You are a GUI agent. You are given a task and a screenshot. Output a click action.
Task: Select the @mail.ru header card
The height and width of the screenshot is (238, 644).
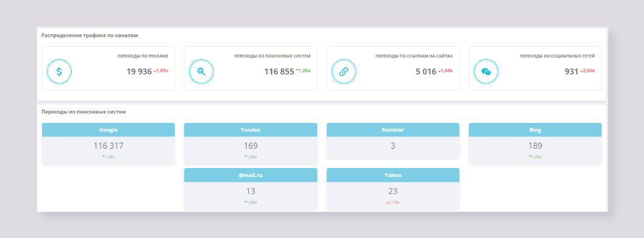pos(251,175)
